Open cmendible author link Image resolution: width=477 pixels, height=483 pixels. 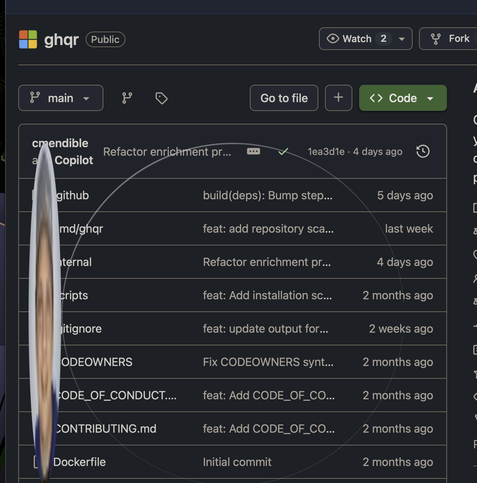(60, 143)
